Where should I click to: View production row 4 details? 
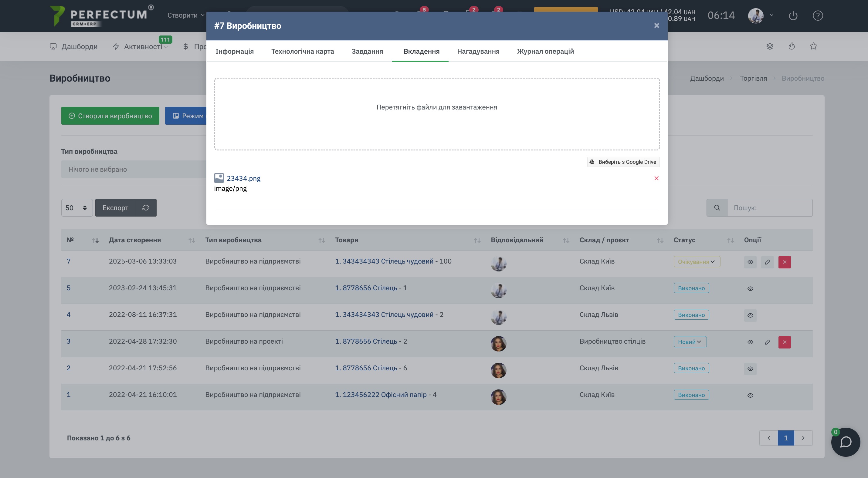pyautogui.click(x=750, y=315)
